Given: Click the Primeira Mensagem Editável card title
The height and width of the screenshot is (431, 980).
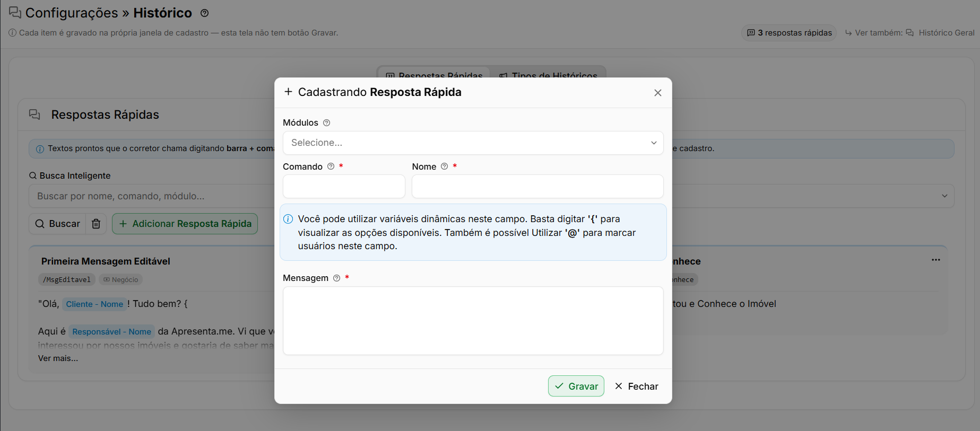Looking at the screenshot, I should click(106, 261).
